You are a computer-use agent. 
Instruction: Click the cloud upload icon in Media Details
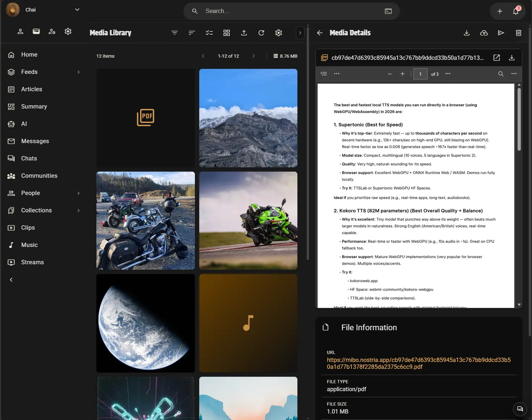point(484,33)
